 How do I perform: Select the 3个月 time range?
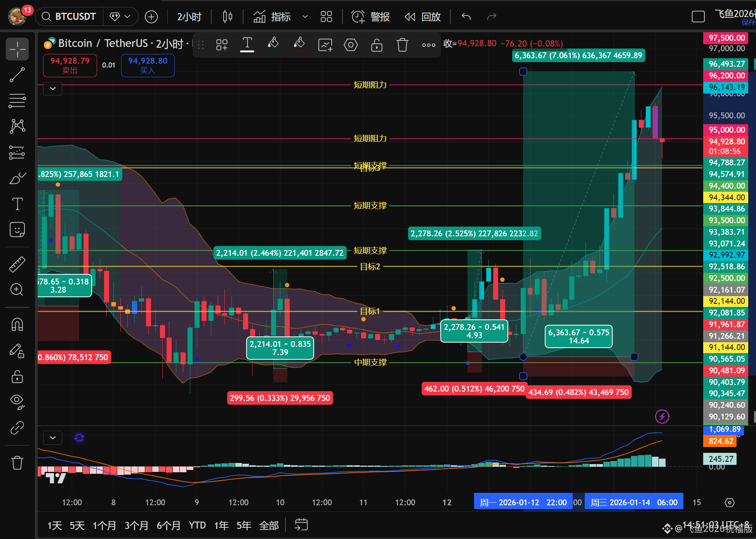pyautogui.click(x=136, y=525)
